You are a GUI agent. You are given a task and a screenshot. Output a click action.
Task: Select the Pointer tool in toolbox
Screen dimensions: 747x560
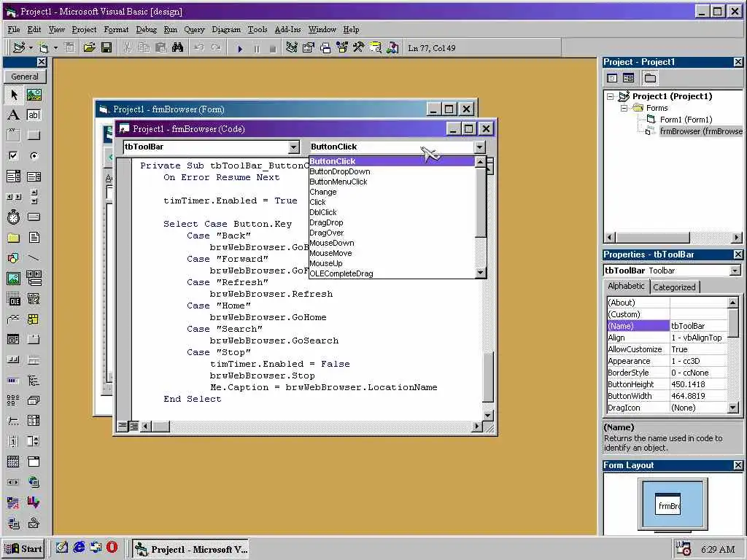coord(13,94)
